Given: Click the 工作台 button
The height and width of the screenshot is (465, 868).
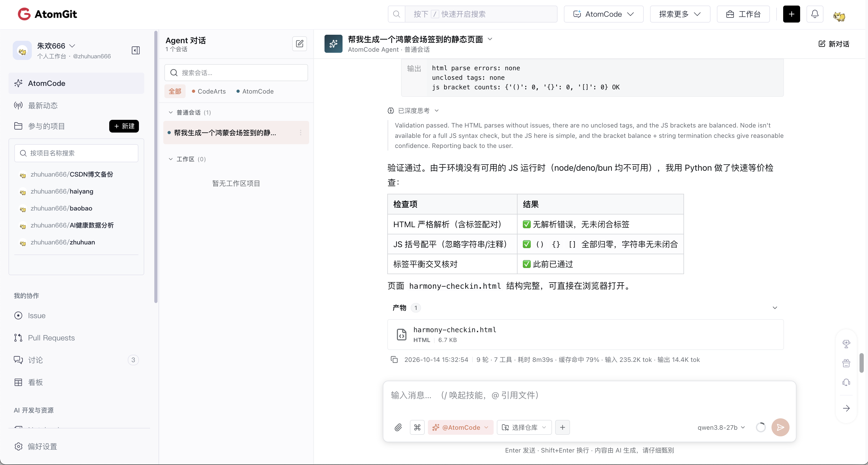Looking at the screenshot, I should pos(743,14).
